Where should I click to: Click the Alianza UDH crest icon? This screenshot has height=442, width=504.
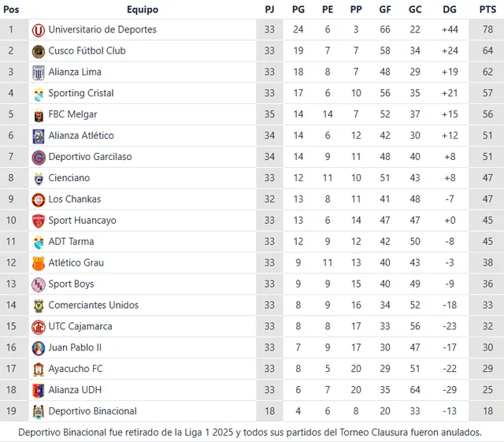[38, 390]
